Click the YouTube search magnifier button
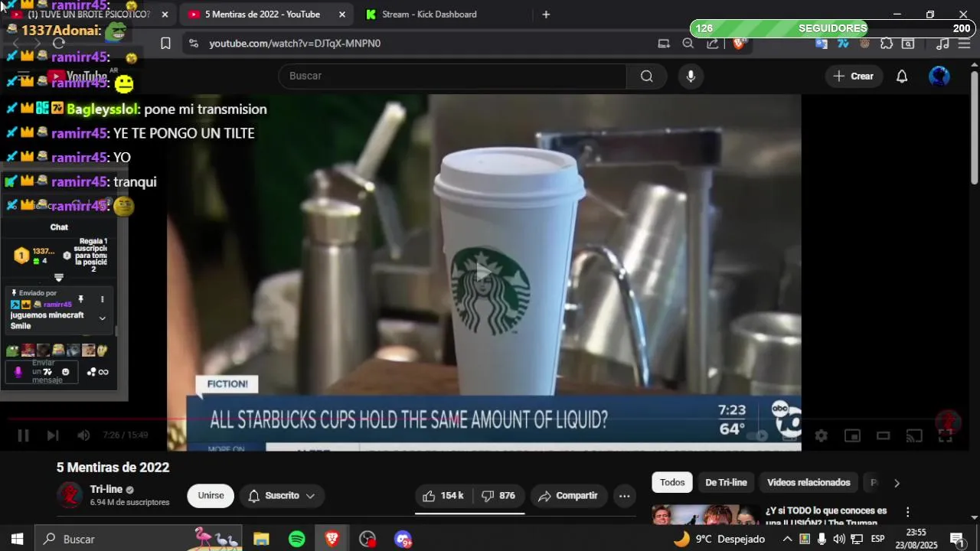Screen dimensions: 980x551 647,76
